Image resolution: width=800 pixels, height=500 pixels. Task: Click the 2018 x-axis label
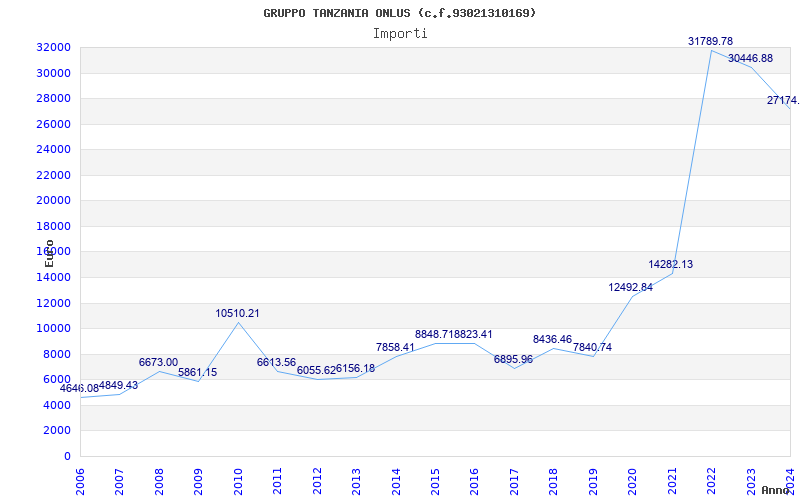click(554, 481)
